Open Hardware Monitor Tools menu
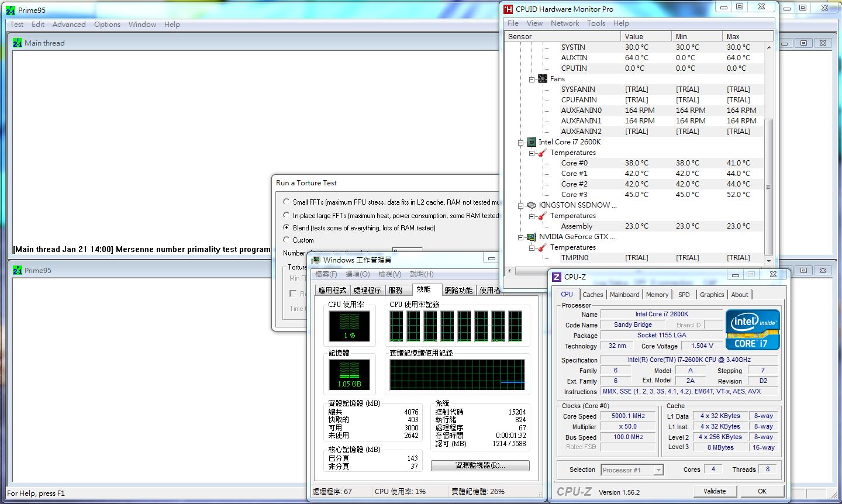Screen dimensions: 842x504 [x=596, y=23]
